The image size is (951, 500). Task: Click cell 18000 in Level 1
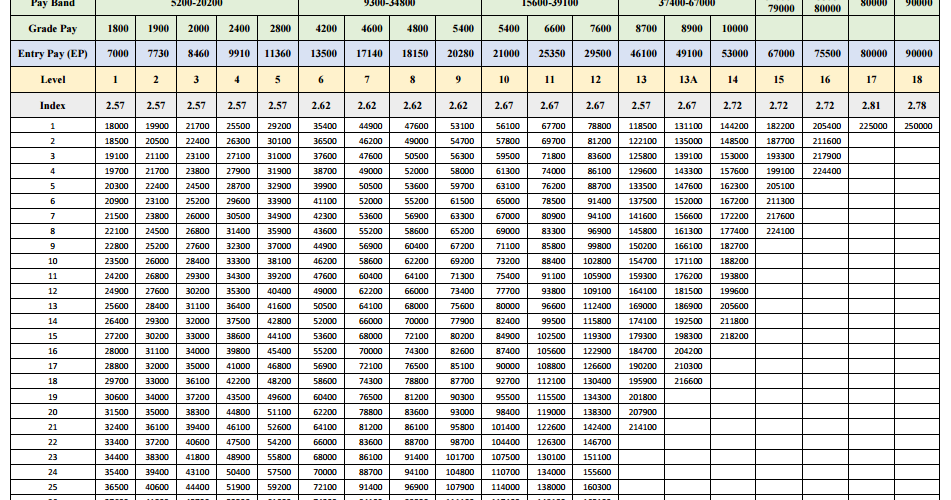(116, 126)
